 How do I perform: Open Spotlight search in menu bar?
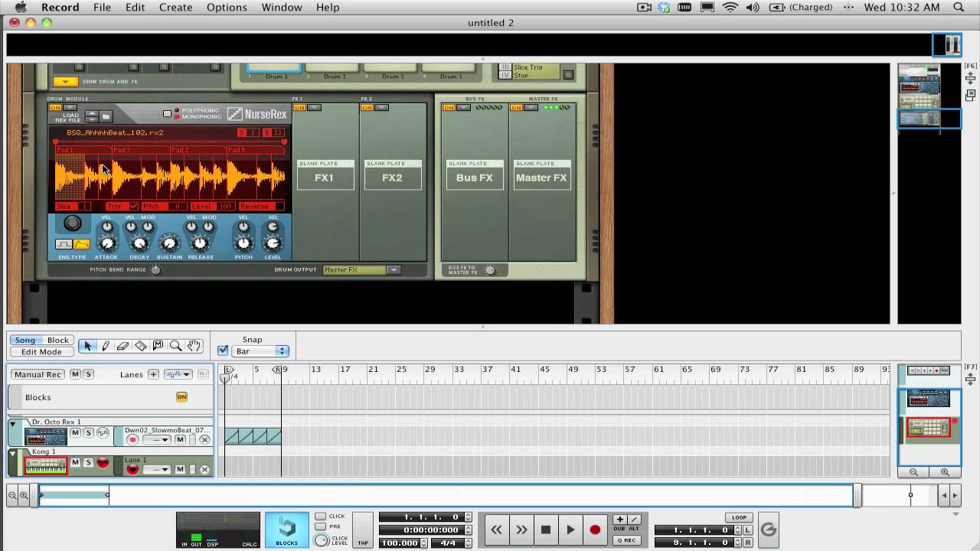959,8
